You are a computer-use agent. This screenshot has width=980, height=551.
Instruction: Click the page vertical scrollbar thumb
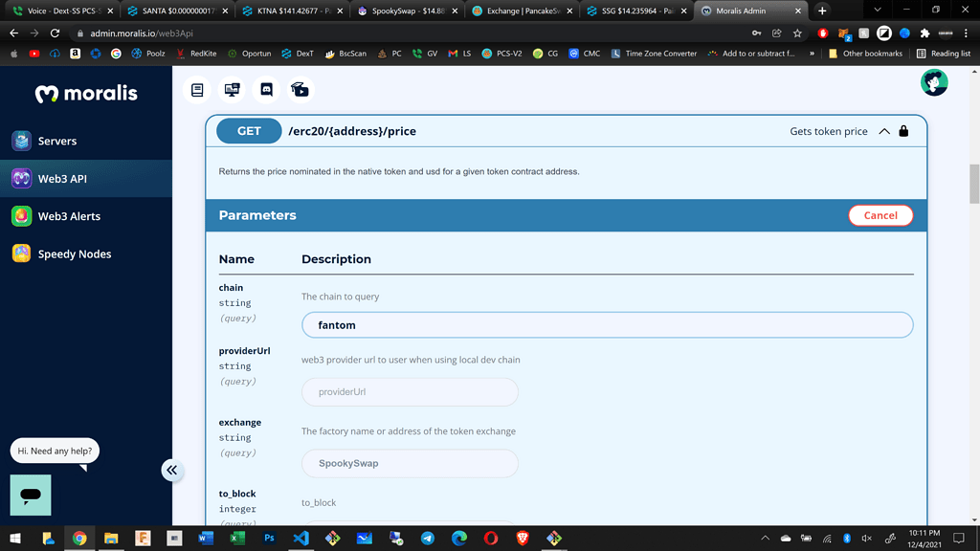coord(974,185)
